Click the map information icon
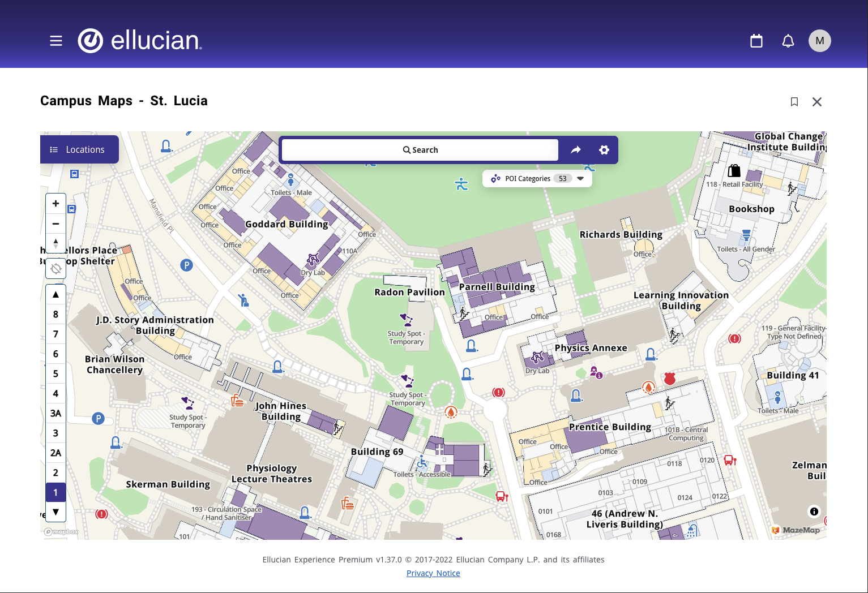Screen dimensions: 868x593 click(814, 511)
